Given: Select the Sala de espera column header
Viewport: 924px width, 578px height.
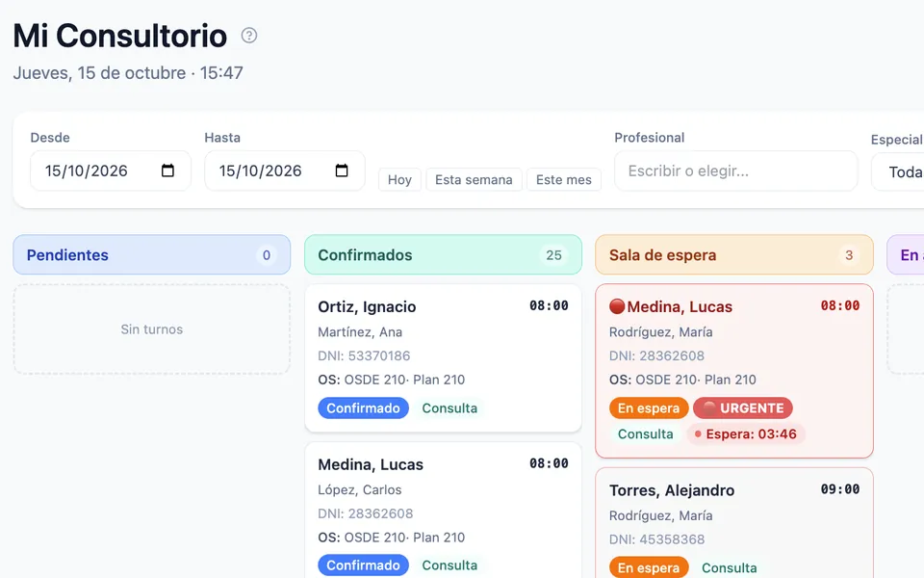Looking at the screenshot, I should [x=734, y=254].
